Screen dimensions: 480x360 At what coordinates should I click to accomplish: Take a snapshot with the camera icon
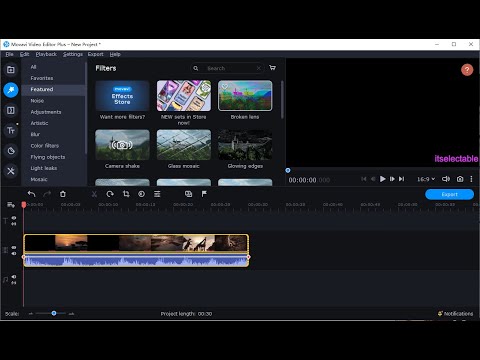tap(460, 179)
